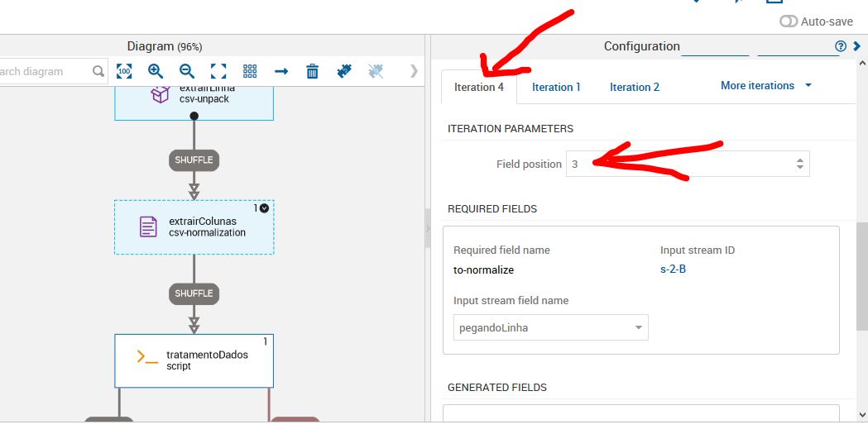Select the tratamentoDados script node

pos(194,360)
